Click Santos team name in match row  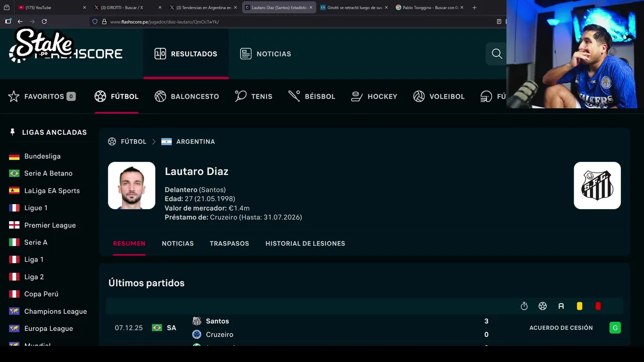(x=217, y=321)
